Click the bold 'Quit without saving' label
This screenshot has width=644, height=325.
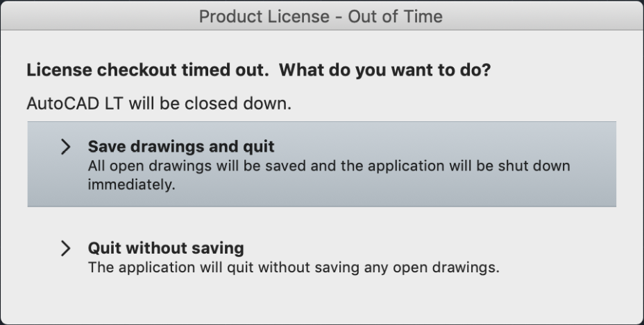point(165,248)
